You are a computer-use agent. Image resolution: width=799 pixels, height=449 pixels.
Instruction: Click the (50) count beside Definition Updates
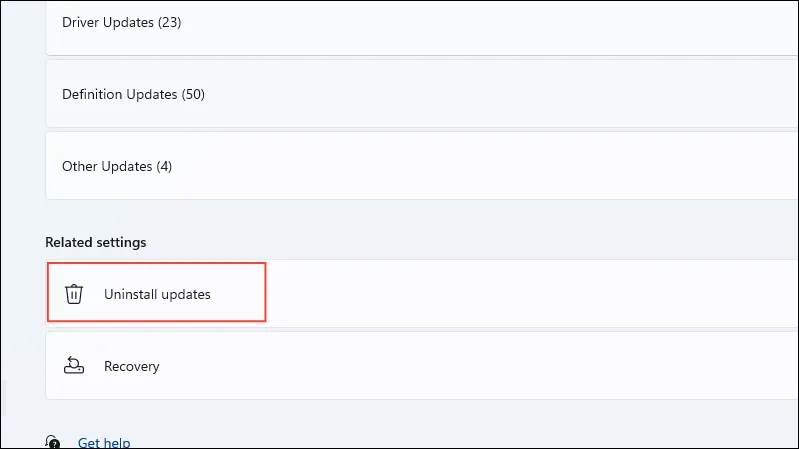tap(193, 94)
